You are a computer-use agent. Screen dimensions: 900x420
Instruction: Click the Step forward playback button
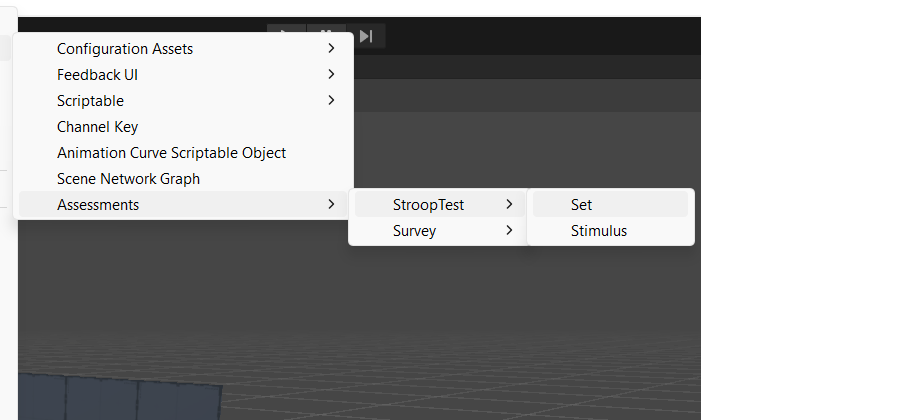pyautogui.click(x=366, y=36)
